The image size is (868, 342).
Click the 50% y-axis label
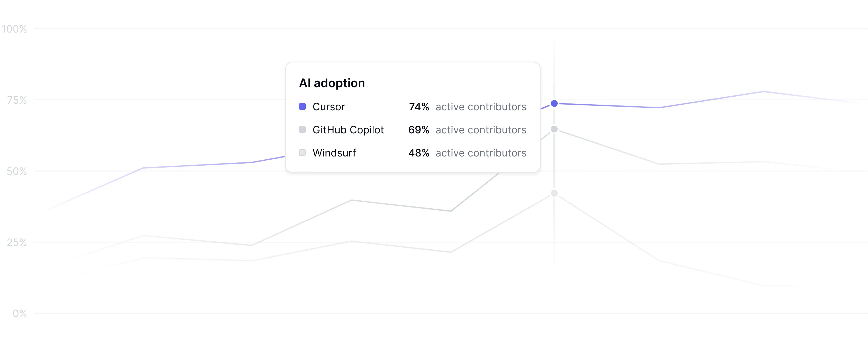(x=17, y=171)
